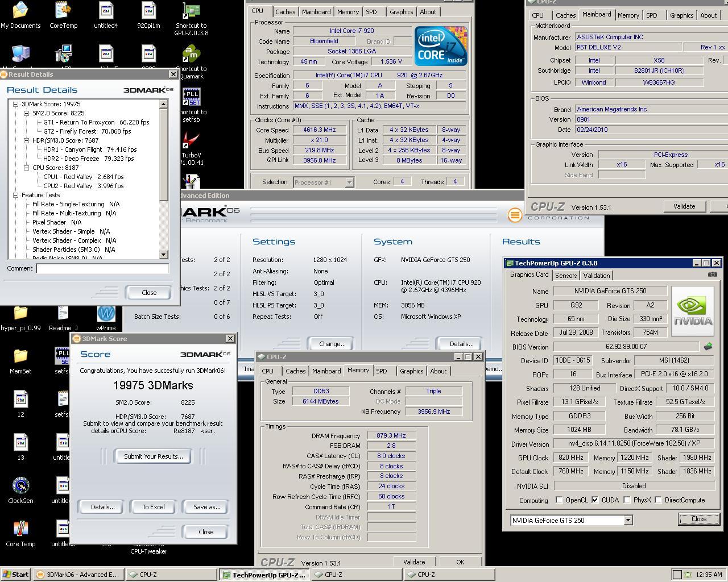Viewport: 728px width, 582px height.
Task: Open the Shortcut to setfsb PLL icon
Action: click(191, 106)
